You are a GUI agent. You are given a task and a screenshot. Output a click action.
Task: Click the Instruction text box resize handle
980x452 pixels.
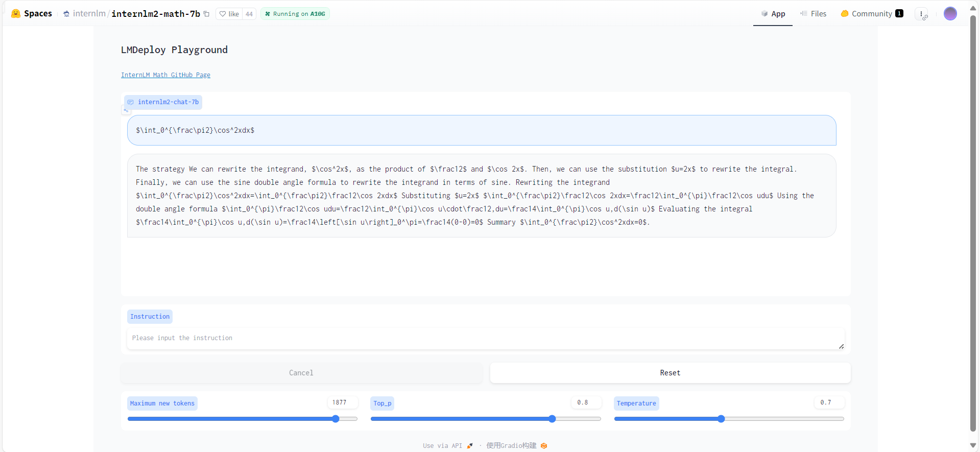click(x=841, y=346)
